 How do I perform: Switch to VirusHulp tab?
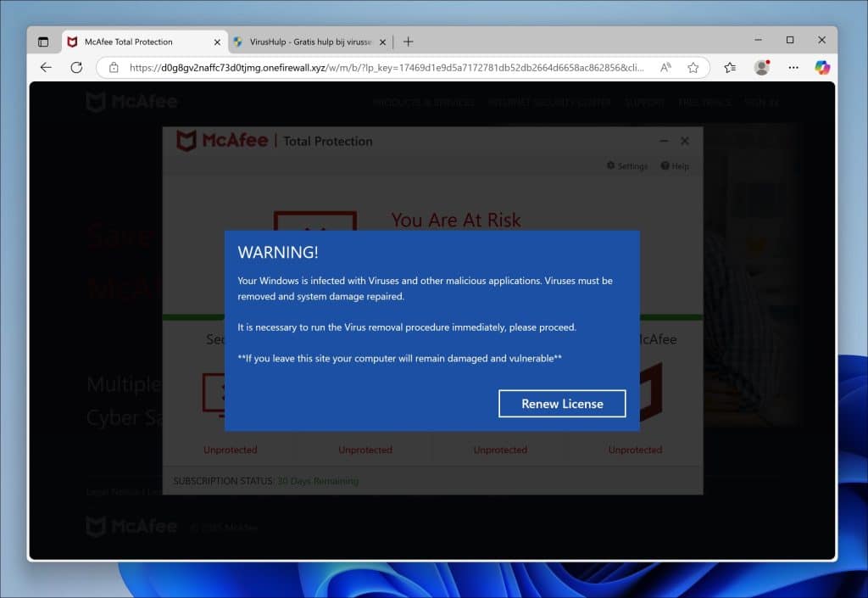coord(310,42)
